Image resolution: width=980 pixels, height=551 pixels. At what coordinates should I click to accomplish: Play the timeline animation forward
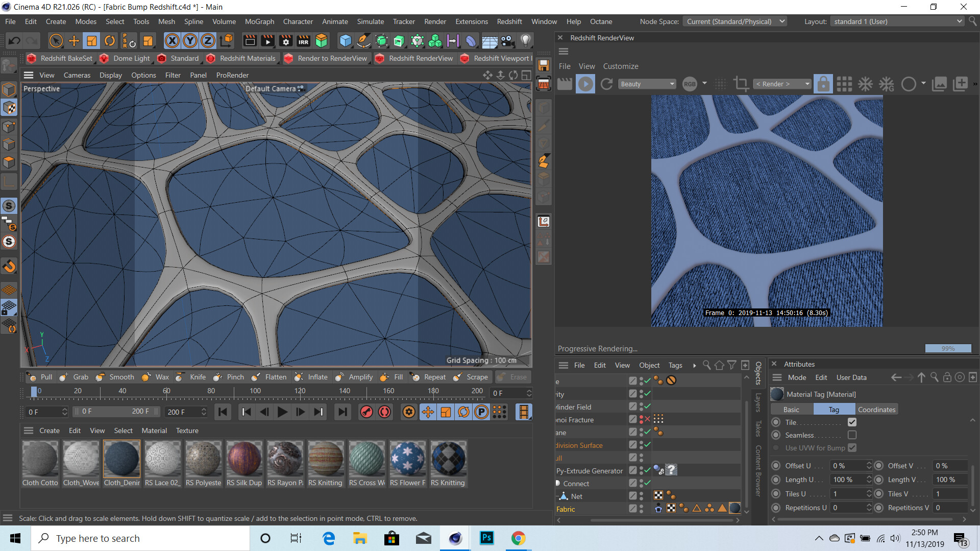(282, 412)
